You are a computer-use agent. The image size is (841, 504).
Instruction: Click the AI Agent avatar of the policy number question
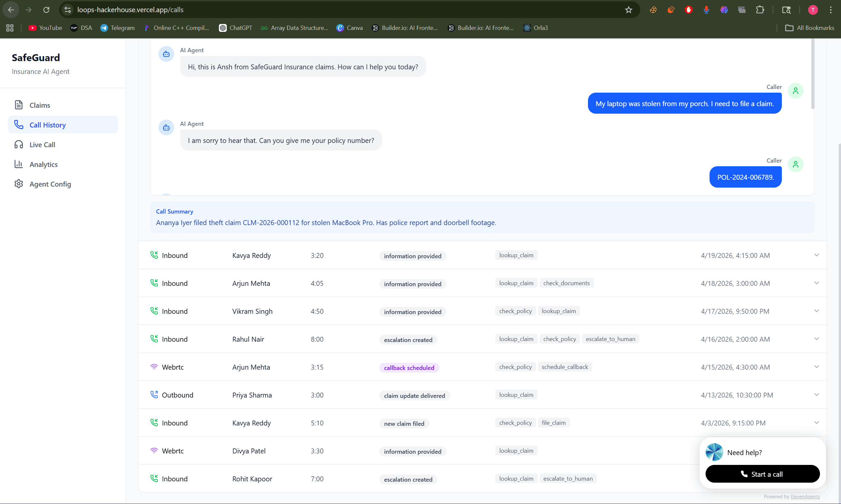(x=166, y=128)
